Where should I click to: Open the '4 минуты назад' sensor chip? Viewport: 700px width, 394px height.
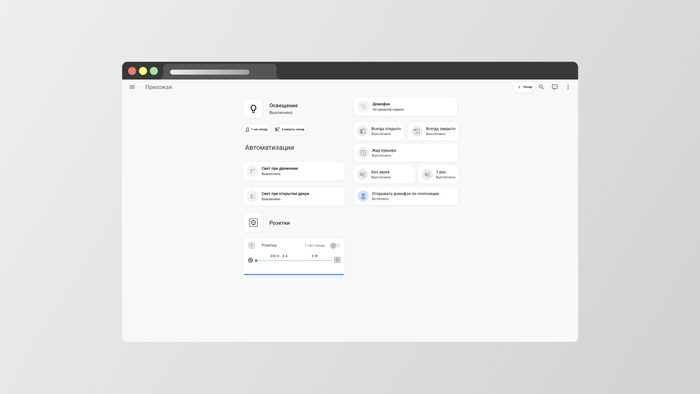pos(289,129)
